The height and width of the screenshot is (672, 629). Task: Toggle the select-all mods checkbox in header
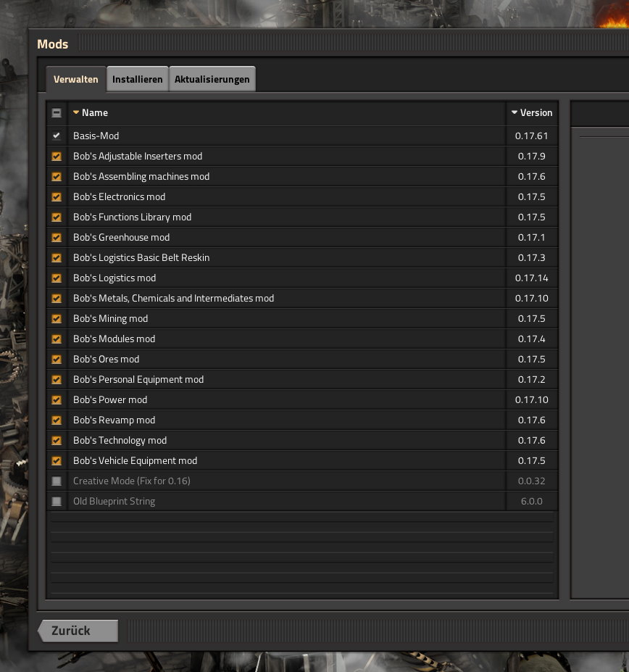(x=56, y=112)
